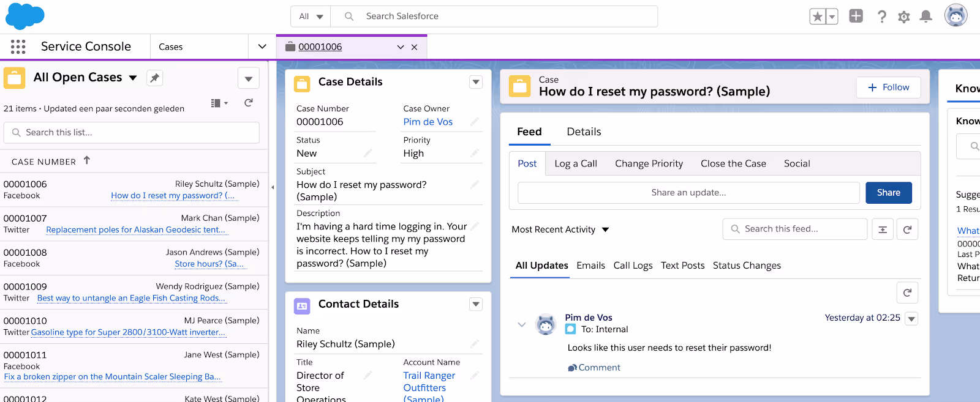Viewport: 980px width, 402px height.
Task: Open the Global Actions plus icon
Action: click(x=856, y=17)
